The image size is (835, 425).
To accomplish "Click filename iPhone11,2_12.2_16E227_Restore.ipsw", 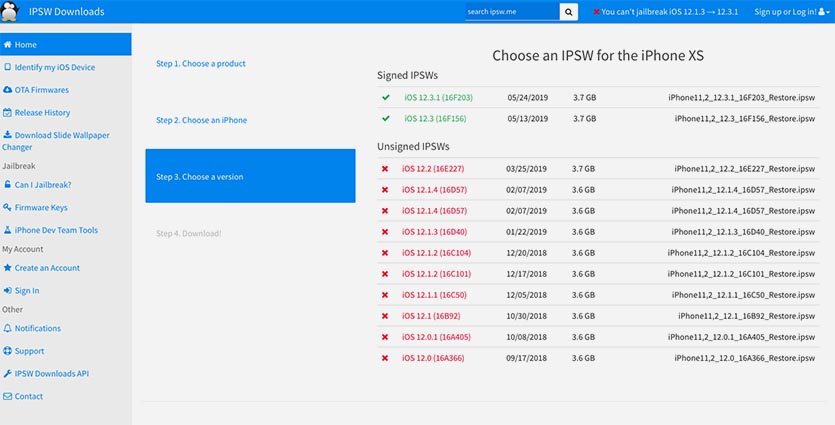I will 744,169.
